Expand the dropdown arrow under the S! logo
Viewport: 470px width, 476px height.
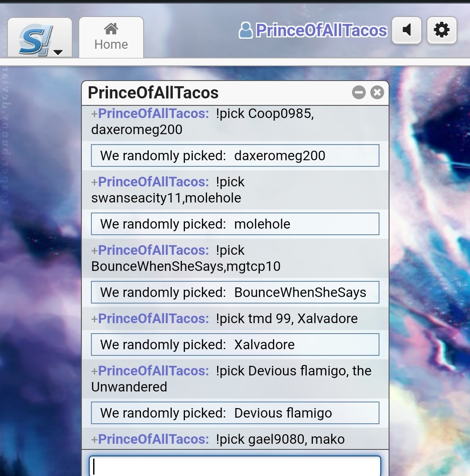tap(57, 52)
